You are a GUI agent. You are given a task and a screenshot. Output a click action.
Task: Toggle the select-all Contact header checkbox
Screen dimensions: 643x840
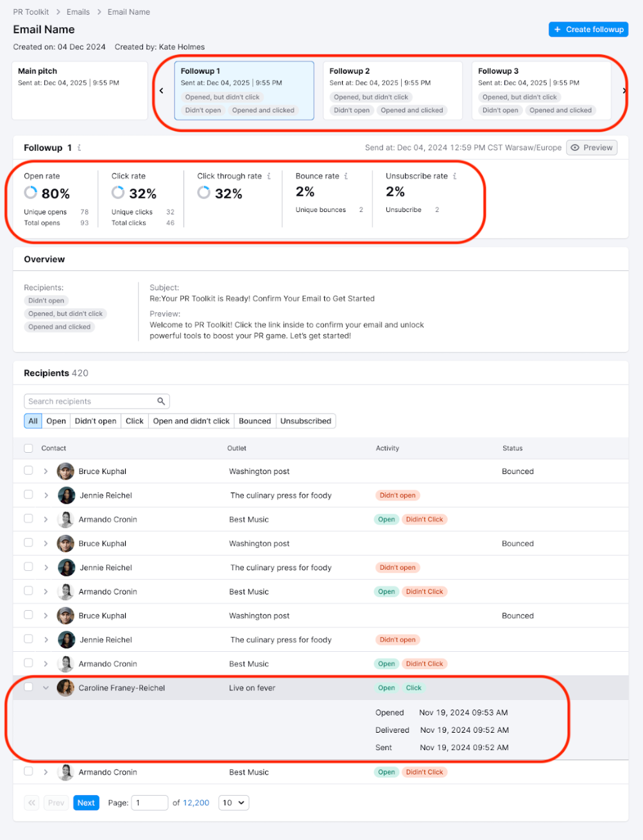click(28, 448)
